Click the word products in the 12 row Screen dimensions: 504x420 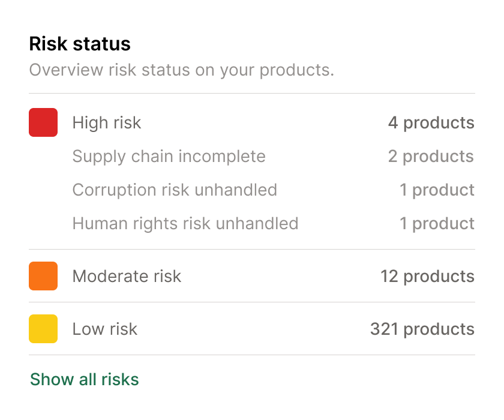439,277
